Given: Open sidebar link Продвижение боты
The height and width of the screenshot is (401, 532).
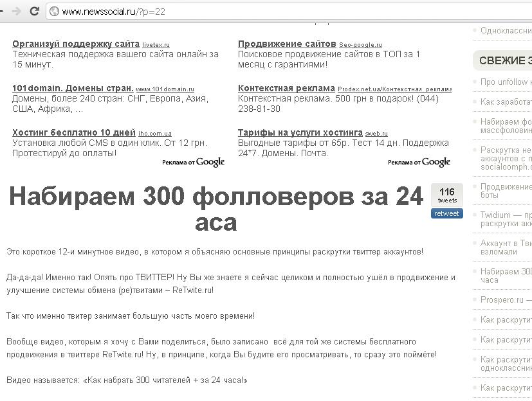Looking at the screenshot, I should (506, 191).
